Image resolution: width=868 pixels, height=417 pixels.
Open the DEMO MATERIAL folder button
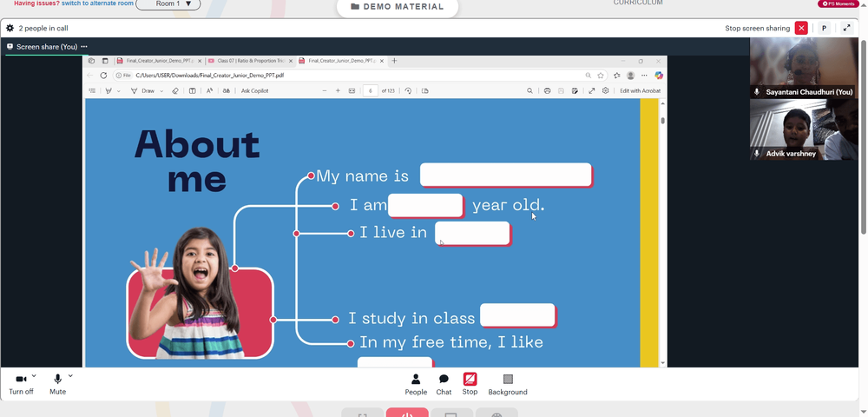click(x=398, y=7)
